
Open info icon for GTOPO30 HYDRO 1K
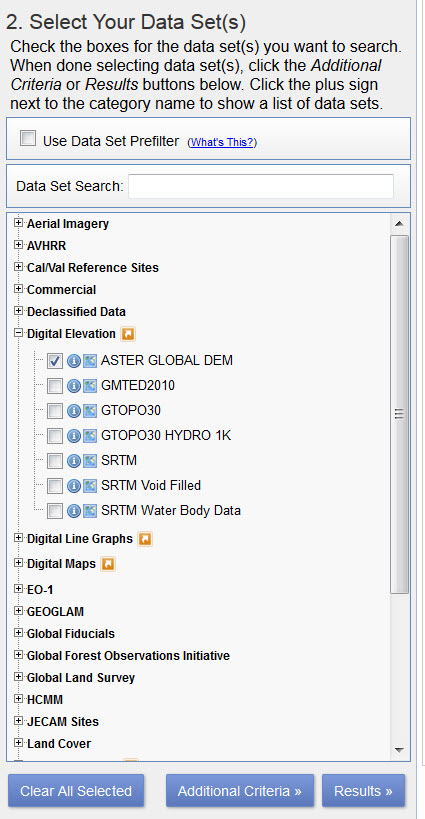click(x=74, y=436)
